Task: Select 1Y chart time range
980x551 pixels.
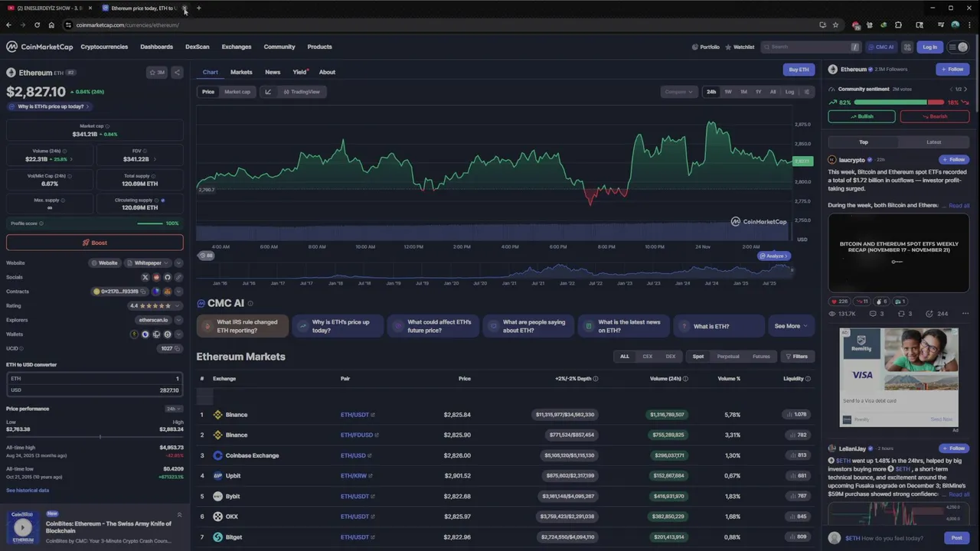Action: (759, 92)
